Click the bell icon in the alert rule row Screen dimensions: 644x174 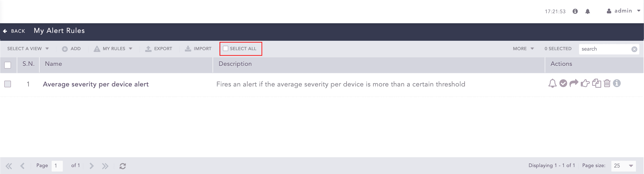tap(552, 83)
